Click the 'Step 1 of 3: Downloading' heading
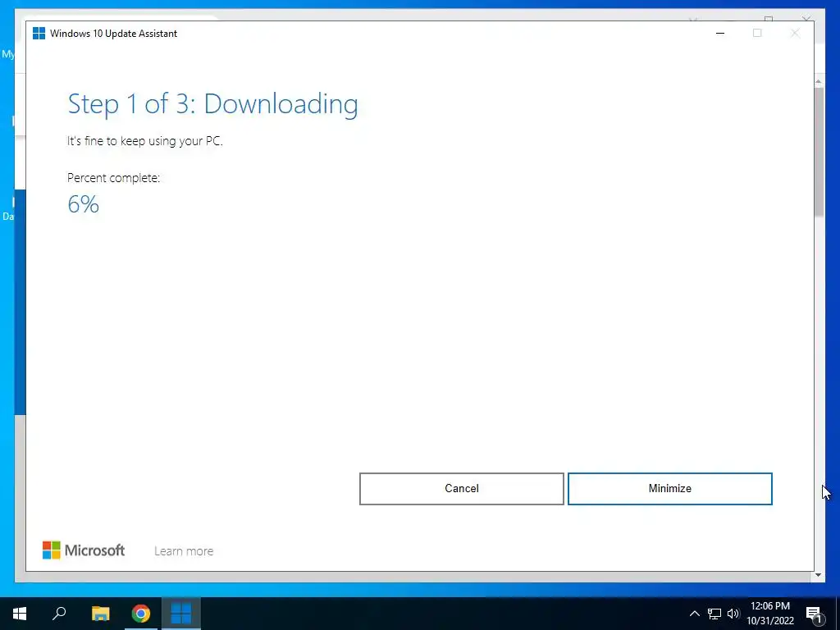Image resolution: width=840 pixels, height=630 pixels. click(212, 104)
